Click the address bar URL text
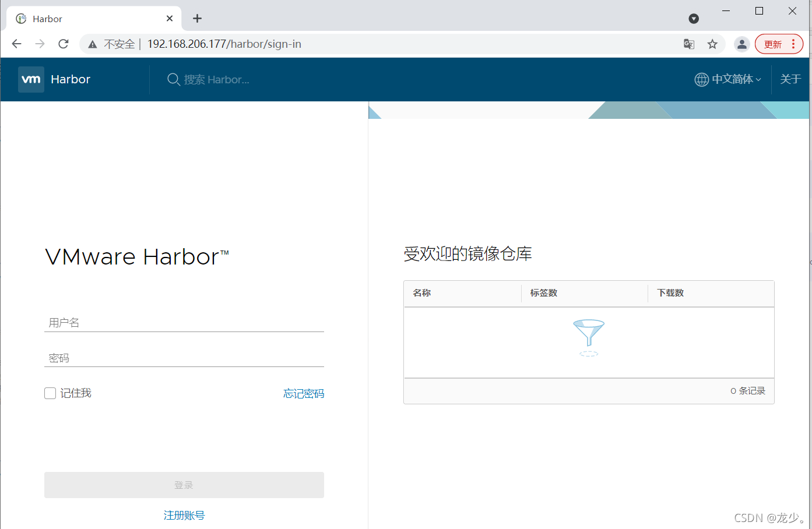 point(224,44)
